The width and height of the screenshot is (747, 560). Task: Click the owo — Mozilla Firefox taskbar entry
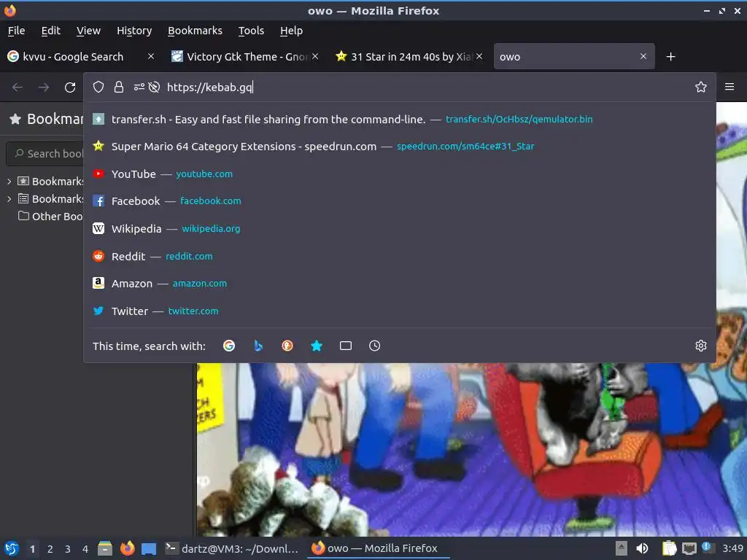[x=377, y=548]
